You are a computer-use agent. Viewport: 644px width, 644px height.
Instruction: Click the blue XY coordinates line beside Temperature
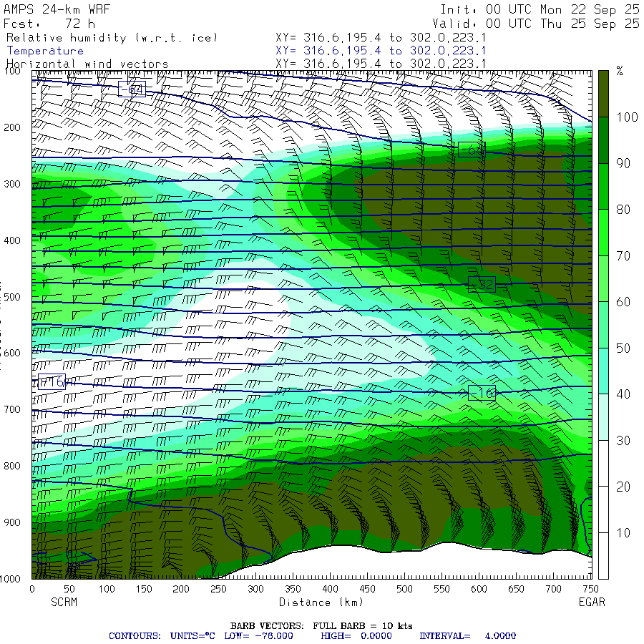[x=381, y=51]
